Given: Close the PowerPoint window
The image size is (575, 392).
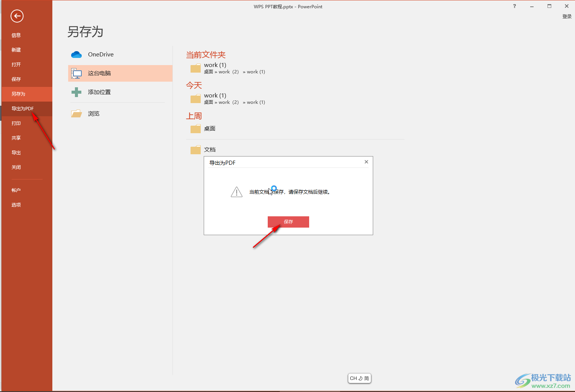Looking at the screenshot, I should click(x=567, y=6).
